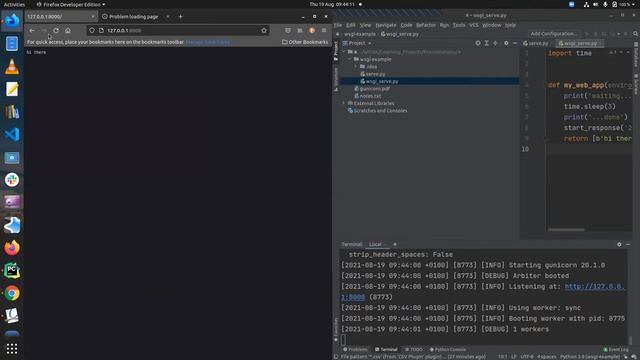Hide the Project panel with minus icon
The height and width of the screenshot is (360, 640).
point(515,43)
